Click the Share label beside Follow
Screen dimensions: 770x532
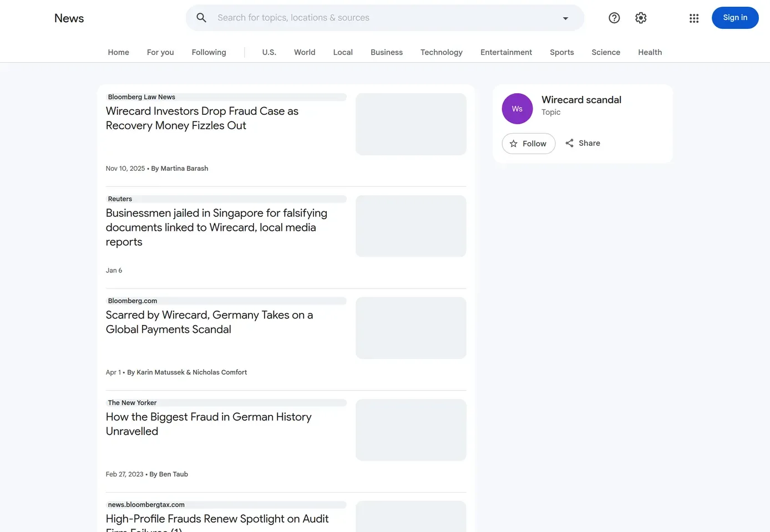[589, 143]
